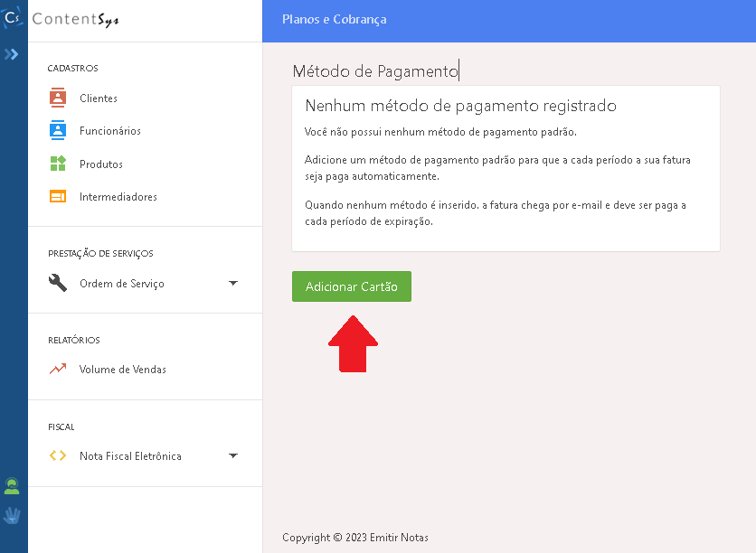
Task: Select the Volume de Vendas report entry
Action: coord(123,370)
